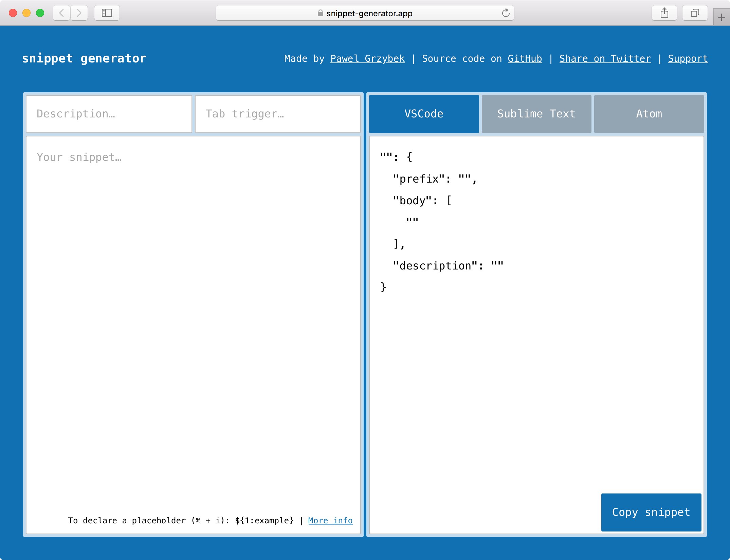Focus the Description input field

109,114
